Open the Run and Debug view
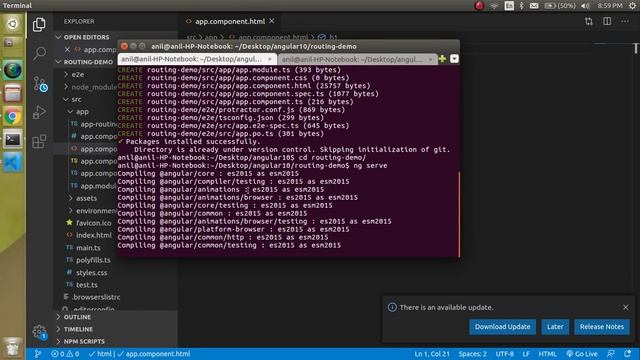 click(39, 112)
